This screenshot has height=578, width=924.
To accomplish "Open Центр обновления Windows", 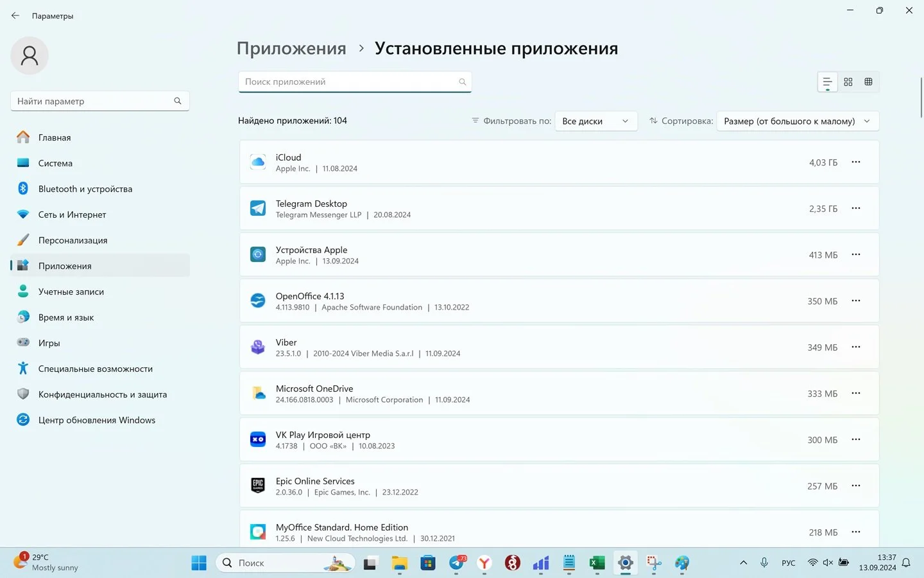I will coord(100,420).
